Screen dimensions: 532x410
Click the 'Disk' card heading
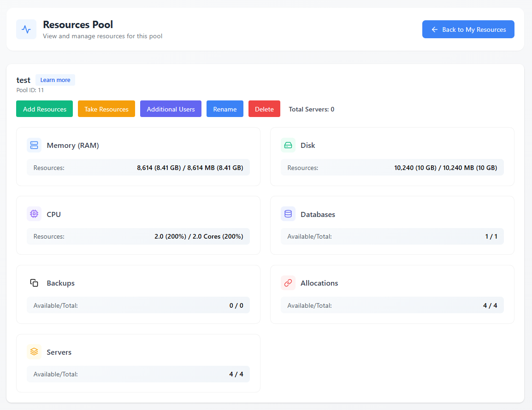[308, 145]
